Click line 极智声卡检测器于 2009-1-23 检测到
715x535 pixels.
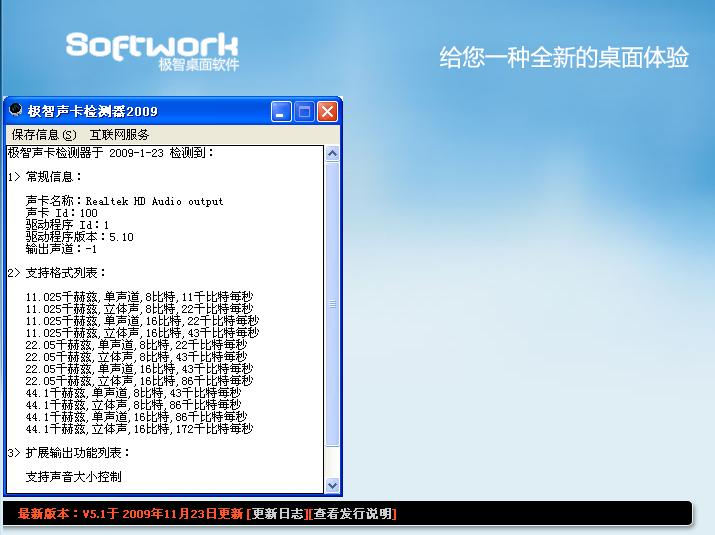110,153
